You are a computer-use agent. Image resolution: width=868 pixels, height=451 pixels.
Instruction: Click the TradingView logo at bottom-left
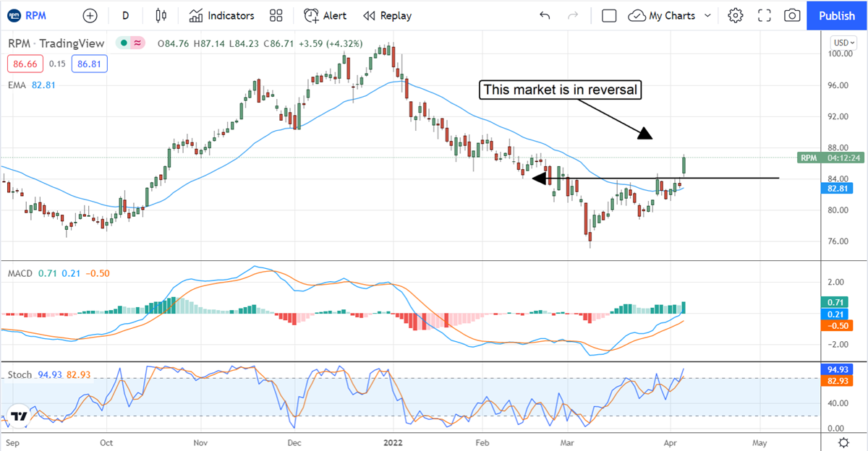20,416
